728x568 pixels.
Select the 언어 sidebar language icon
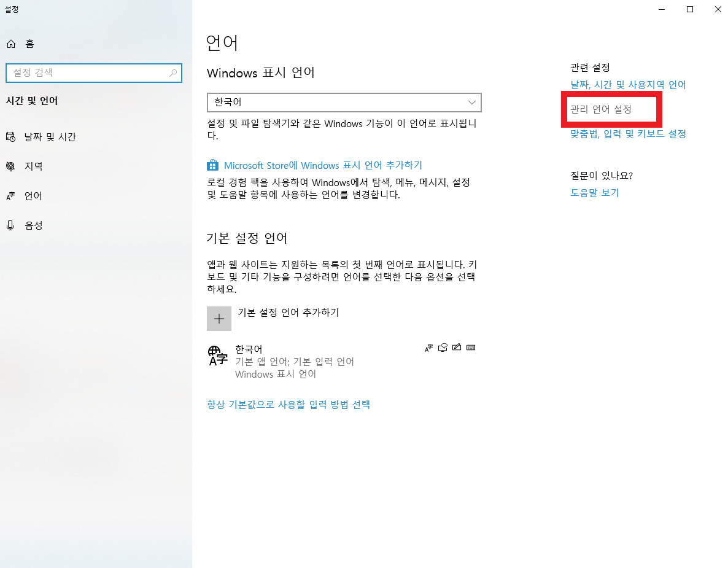point(10,196)
